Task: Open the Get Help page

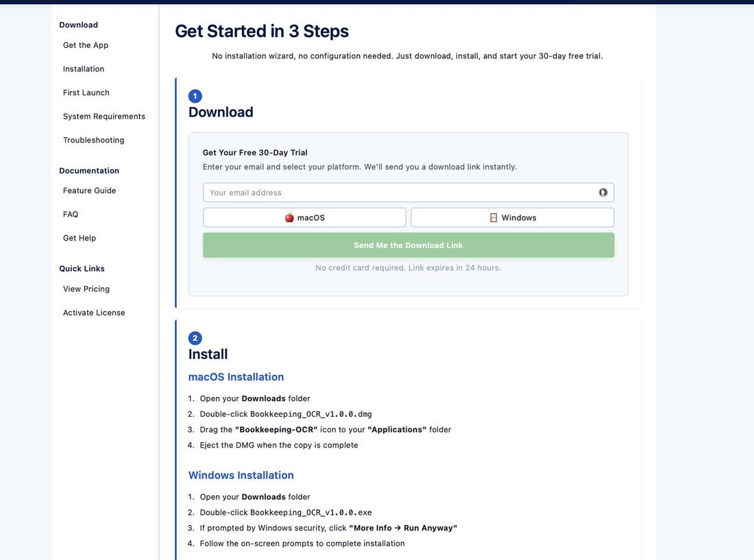Action: tap(80, 236)
